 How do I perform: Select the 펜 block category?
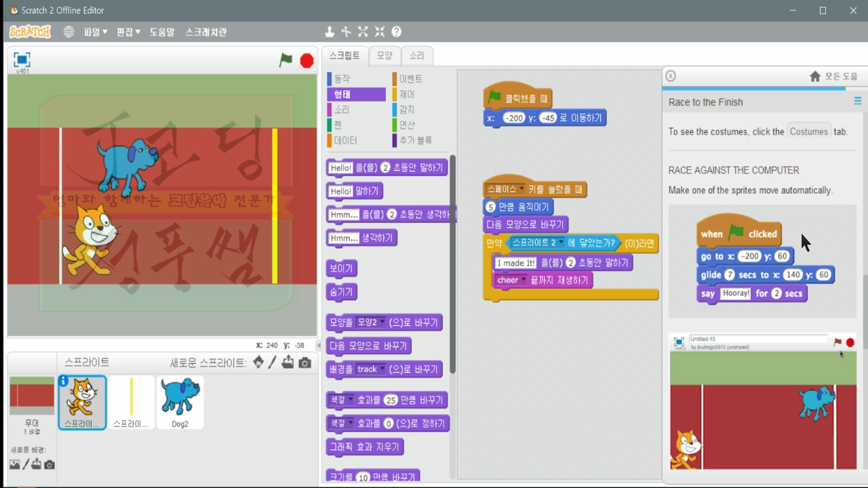356,125
